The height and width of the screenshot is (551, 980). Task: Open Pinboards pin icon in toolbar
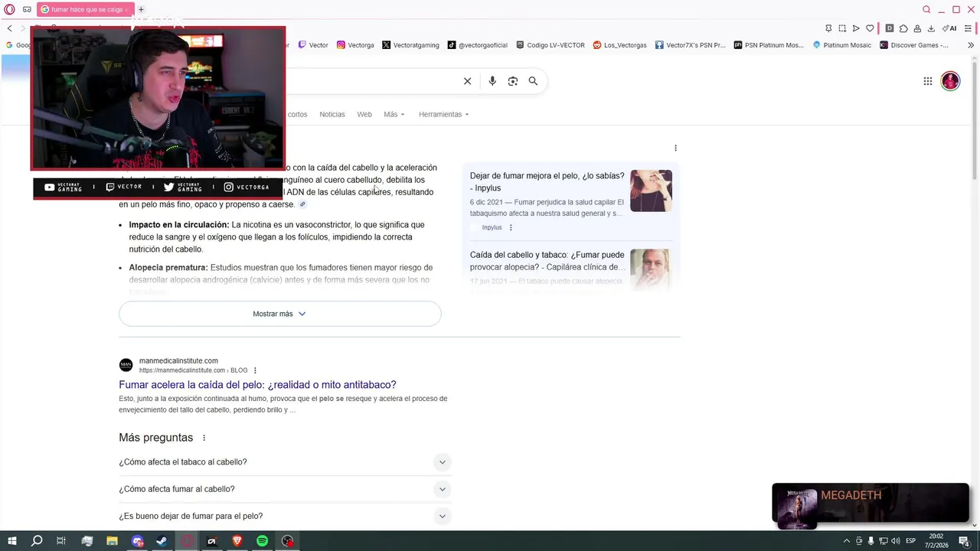click(828, 28)
